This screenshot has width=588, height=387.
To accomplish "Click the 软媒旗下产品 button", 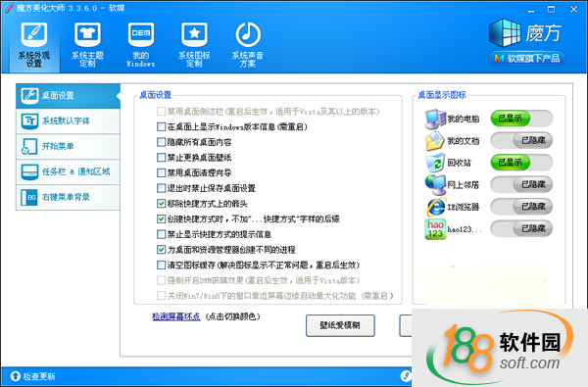I will point(527,58).
